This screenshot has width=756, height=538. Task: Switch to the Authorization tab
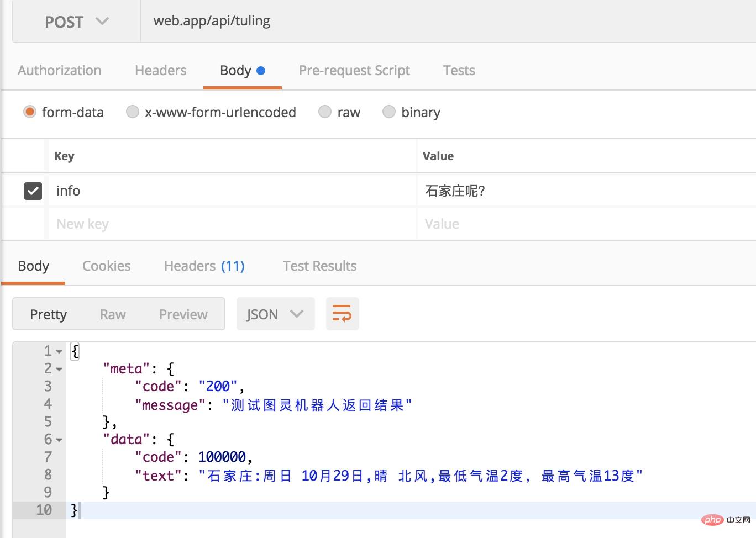(59, 70)
